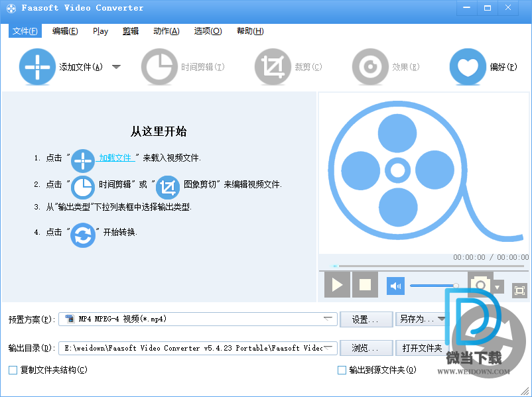Open the Play menu
Screen dimensions: 532x397
[100, 31]
